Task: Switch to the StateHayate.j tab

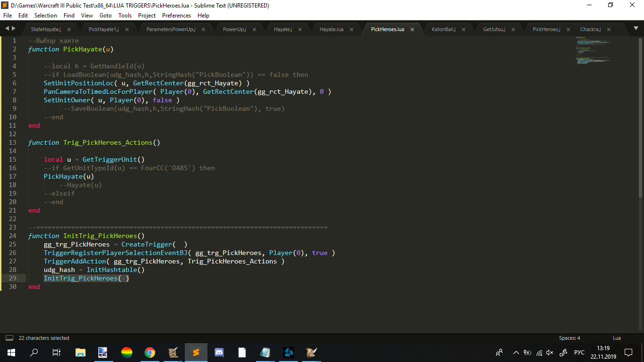Action: pos(46,29)
